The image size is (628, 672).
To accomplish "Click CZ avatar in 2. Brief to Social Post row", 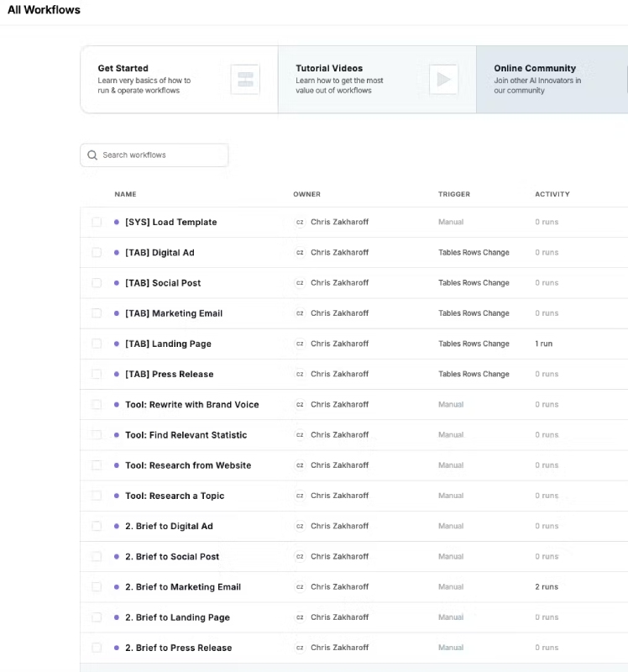I will click(300, 557).
